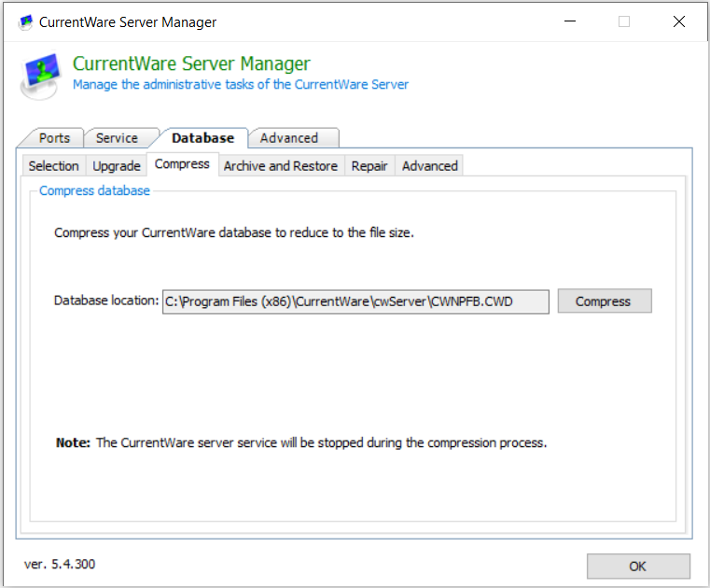Image resolution: width=710 pixels, height=588 pixels.
Task: Close the Server Manager window
Action: (x=679, y=21)
